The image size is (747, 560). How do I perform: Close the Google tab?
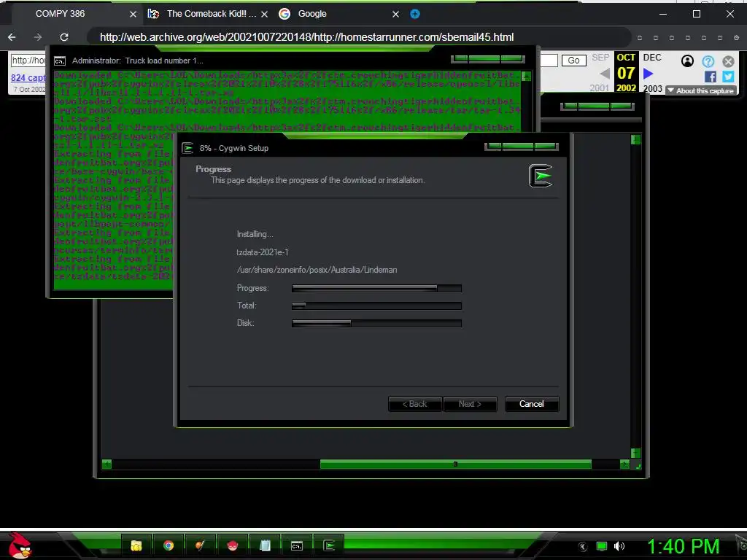pyautogui.click(x=395, y=15)
